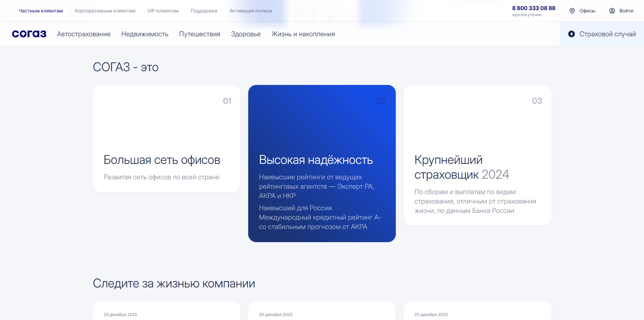644x320 pixels.
Task: Select the Частным клиентам tab
Action: tap(41, 10)
